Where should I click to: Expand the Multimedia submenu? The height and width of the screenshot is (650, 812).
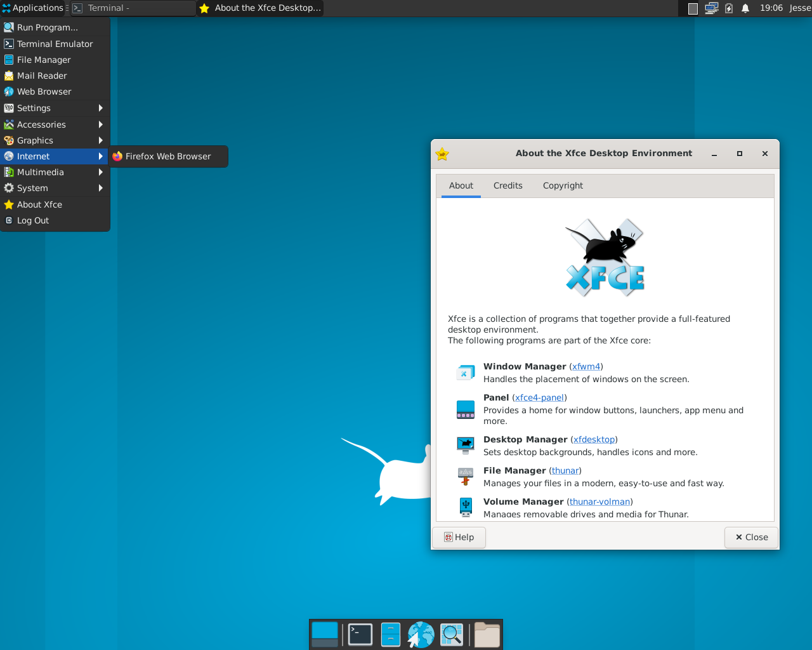click(x=55, y=172)
